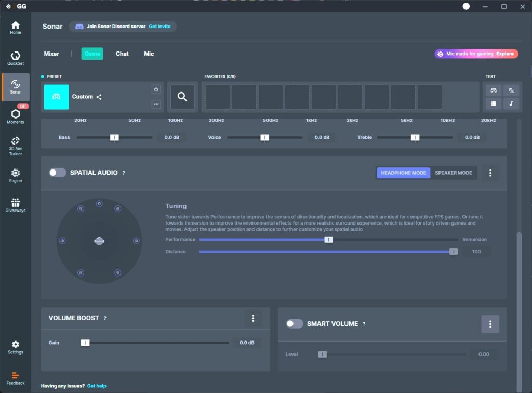Viewport: 532px width, 393px height.
Task: Share the Custom preset
Action: pos(99,97)
